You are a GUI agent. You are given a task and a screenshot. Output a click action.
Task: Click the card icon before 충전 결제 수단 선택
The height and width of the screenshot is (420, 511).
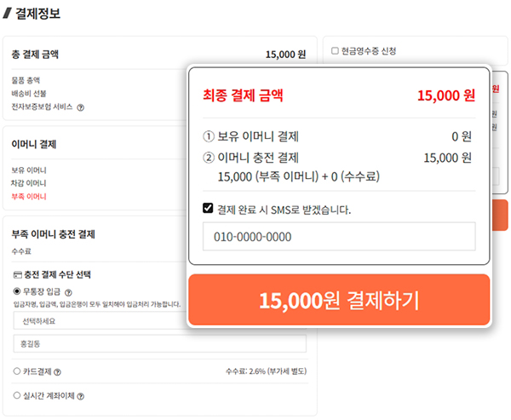[x=17, y=275]
